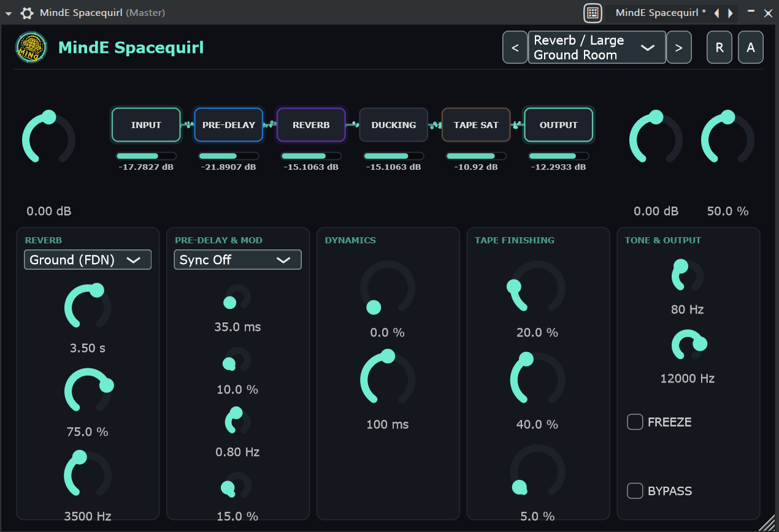The image size is (779, 532).
Task: Click the modulation knob at 10.0 %
Action: pyautogui.click(x=237, y=360)
